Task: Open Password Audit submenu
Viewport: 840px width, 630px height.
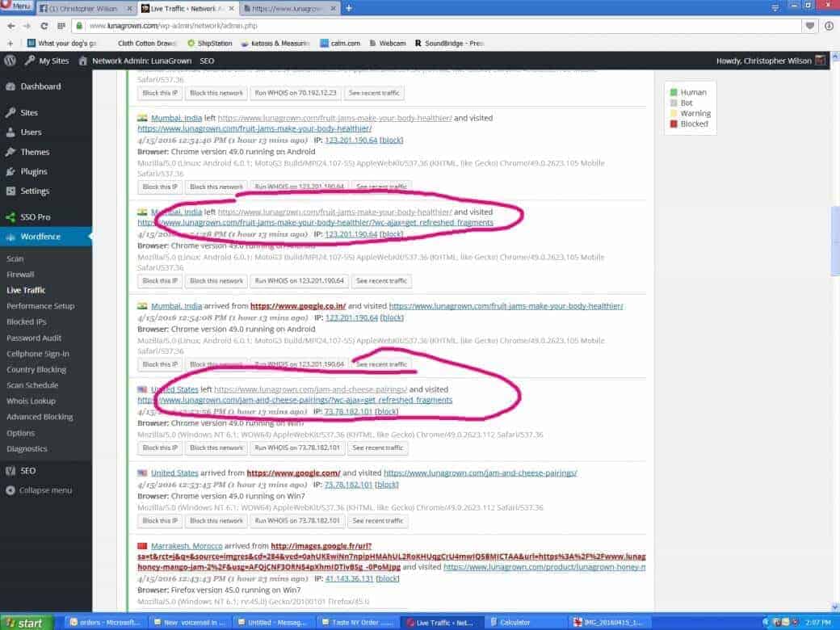Action: click(x=34, y=338)
